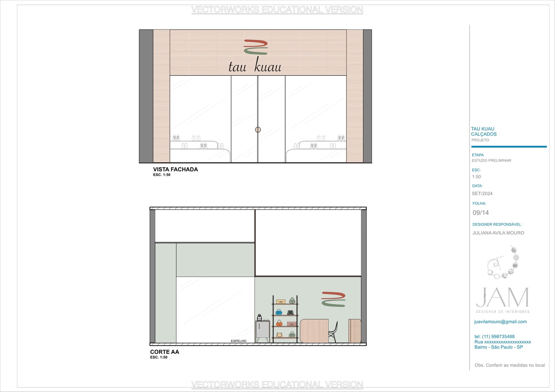Click the ESPELHO label in the section
The image size is (555, 392).
238,341
